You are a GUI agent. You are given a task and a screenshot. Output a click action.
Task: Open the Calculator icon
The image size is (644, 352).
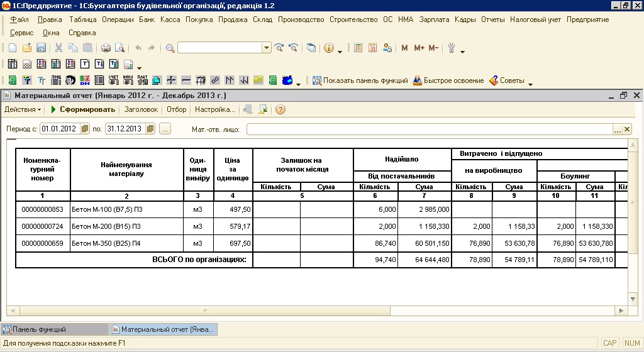tap(358, 48)
